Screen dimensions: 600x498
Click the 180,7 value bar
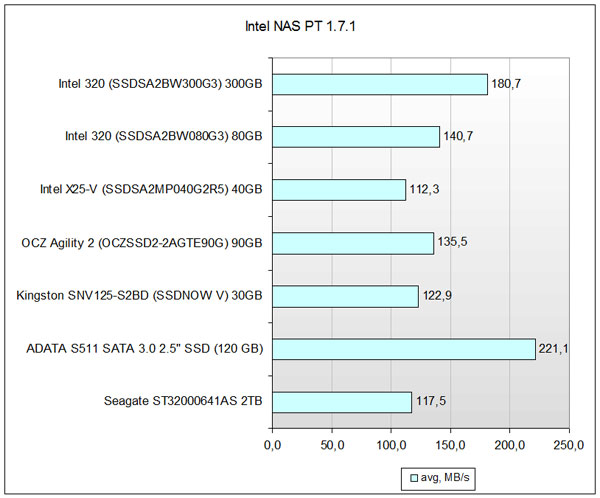click(380, 84)
